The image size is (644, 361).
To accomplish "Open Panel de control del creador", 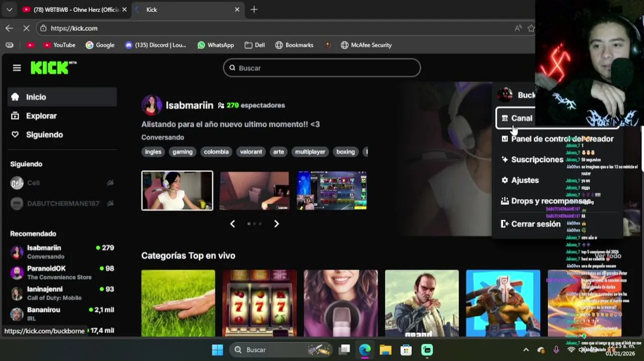I will click(x=557, y=139).
